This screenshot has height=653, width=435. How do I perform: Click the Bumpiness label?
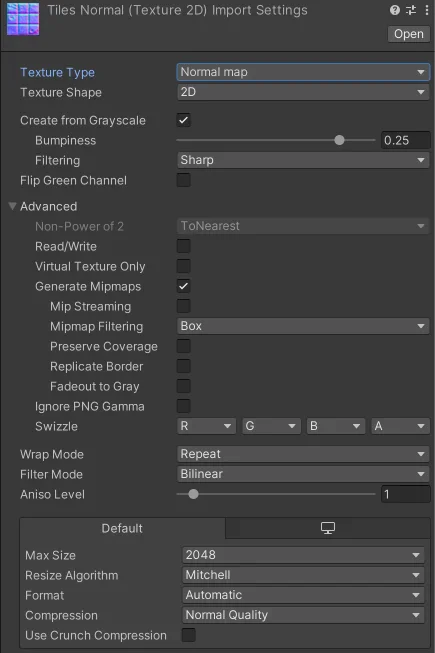coord(65,140)
